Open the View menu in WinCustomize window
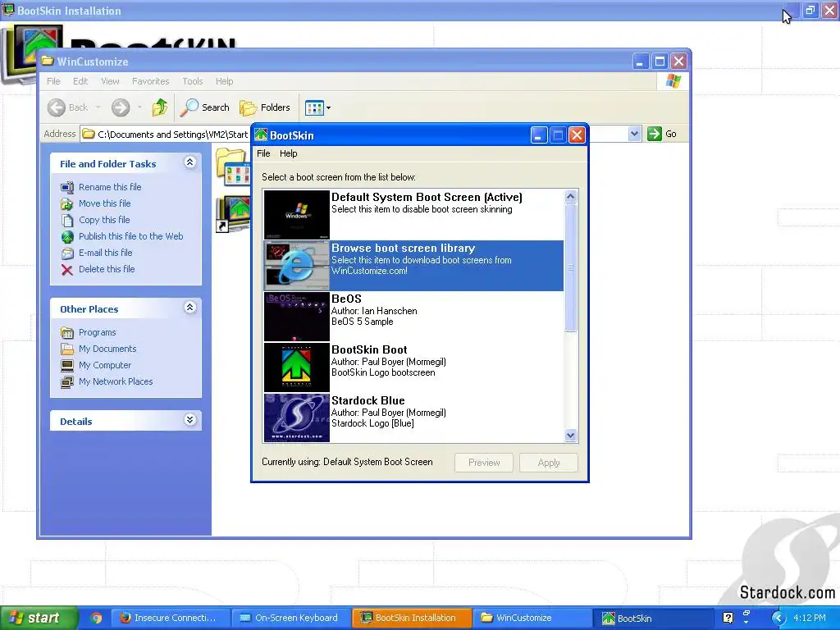This screenshot has height=630, width=840. [110, 81]
